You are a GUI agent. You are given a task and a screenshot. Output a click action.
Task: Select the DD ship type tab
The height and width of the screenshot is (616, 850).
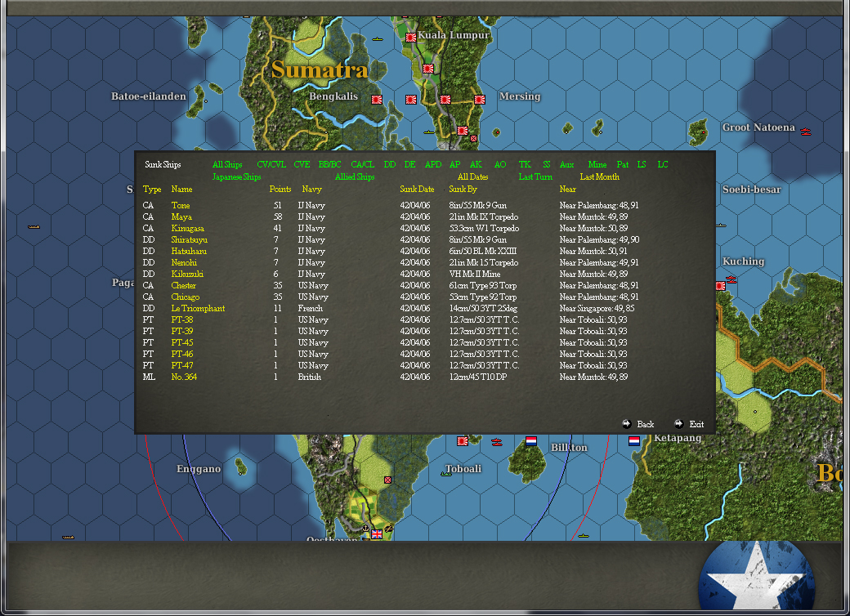390,163
